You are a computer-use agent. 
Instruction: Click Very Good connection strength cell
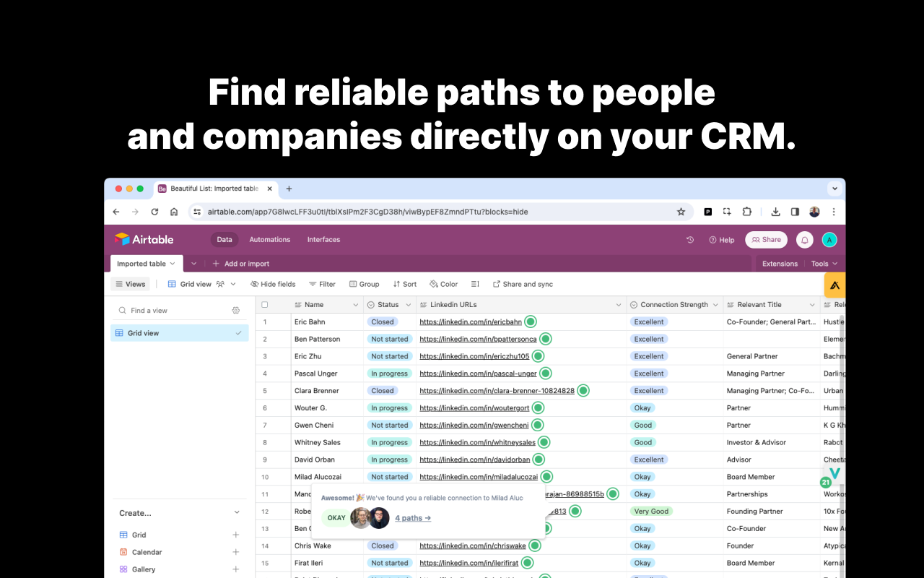(x=651, y=511)
